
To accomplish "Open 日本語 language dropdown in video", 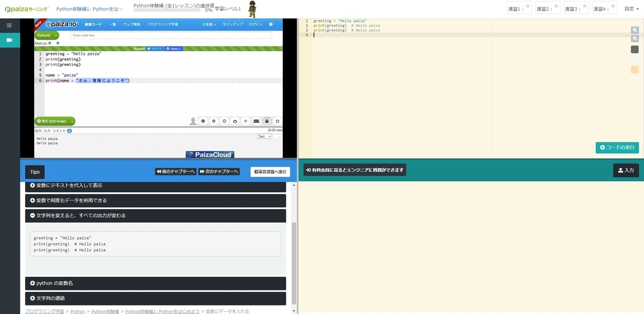I will point(209,24).
